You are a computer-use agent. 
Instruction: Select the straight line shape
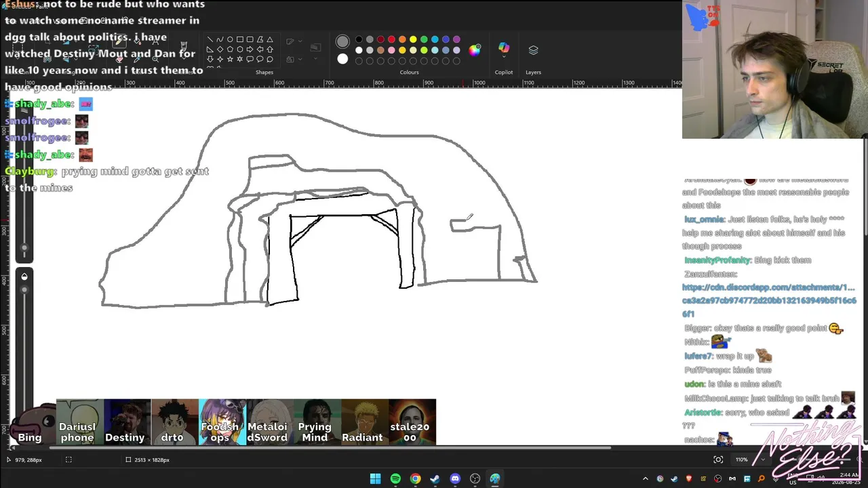pyautogui.click(x=210, y=39)
